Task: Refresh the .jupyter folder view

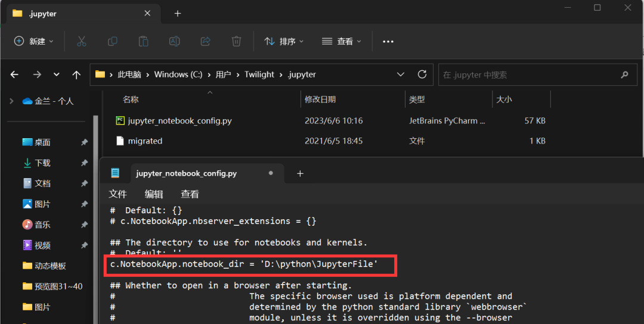Action: click(x=422, y=74)
